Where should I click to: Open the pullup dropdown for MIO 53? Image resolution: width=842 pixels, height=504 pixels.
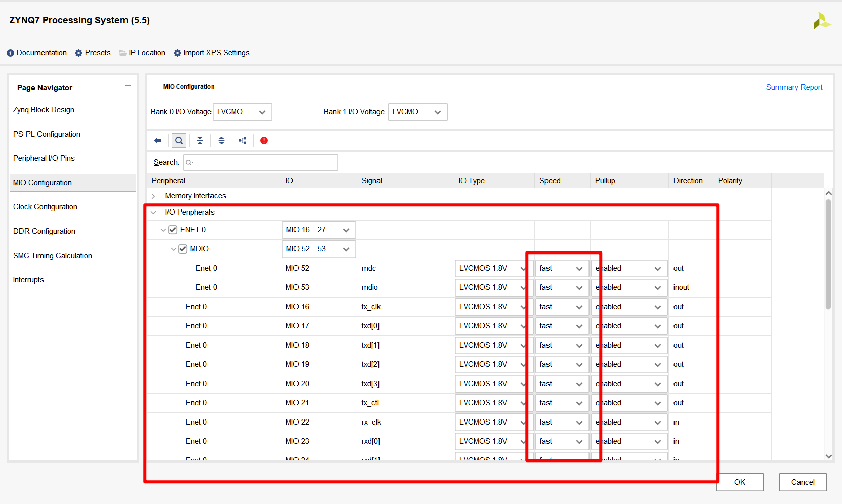click(629, 288)
